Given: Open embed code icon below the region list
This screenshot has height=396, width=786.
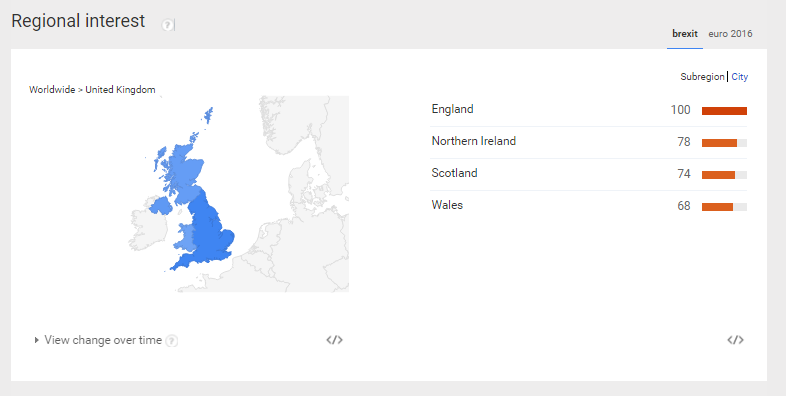Looking at the screenshot, I should 735,340.
